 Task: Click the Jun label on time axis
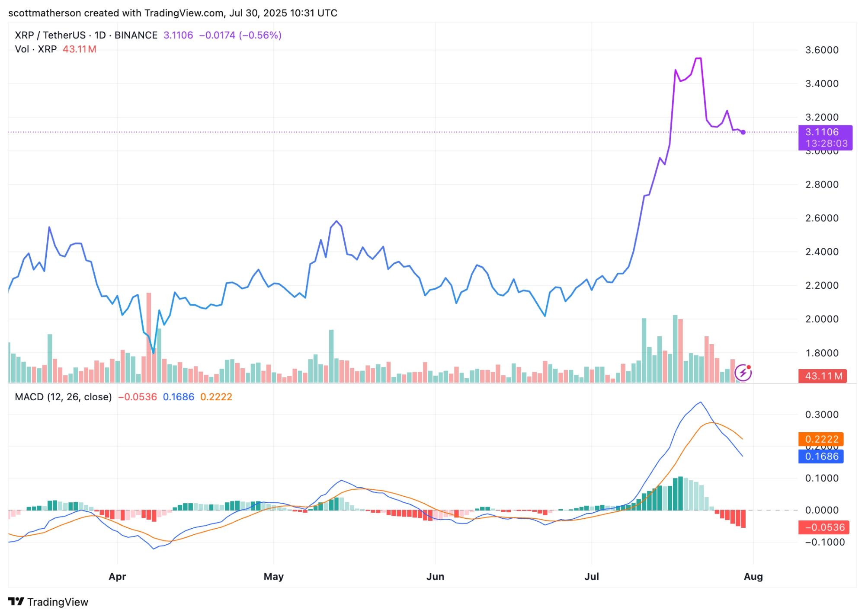(x=435, y=577)
